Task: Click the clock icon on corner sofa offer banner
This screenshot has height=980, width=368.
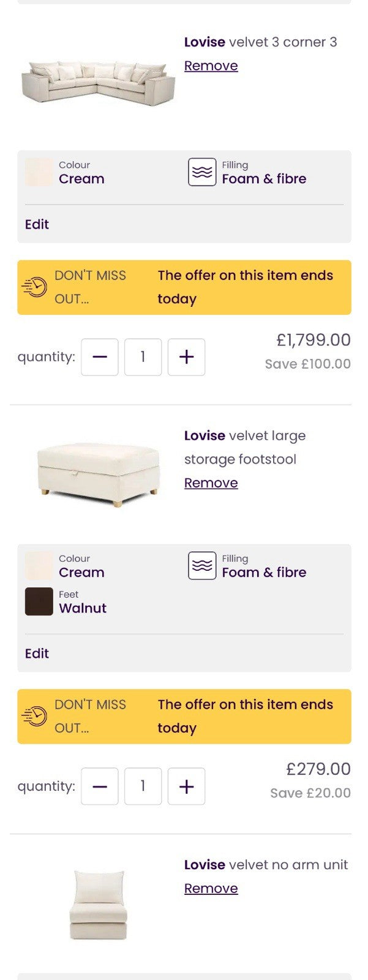Action: (34, 287)
